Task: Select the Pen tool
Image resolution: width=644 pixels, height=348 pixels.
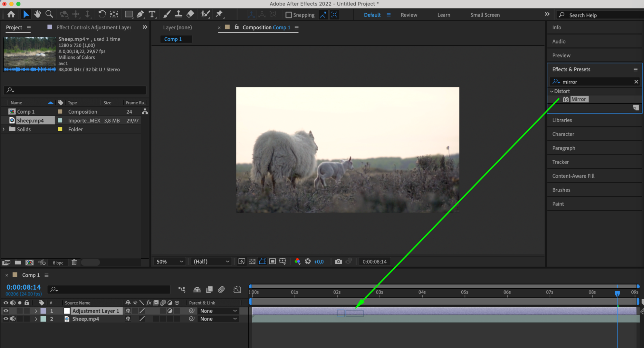Action: click(x=140, y=14)
